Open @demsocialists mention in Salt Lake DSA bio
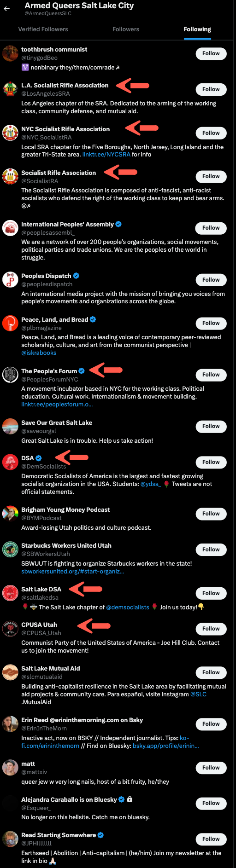Image resolution: width=236 pixels, height=868 pixels. (x=128, y=608)
